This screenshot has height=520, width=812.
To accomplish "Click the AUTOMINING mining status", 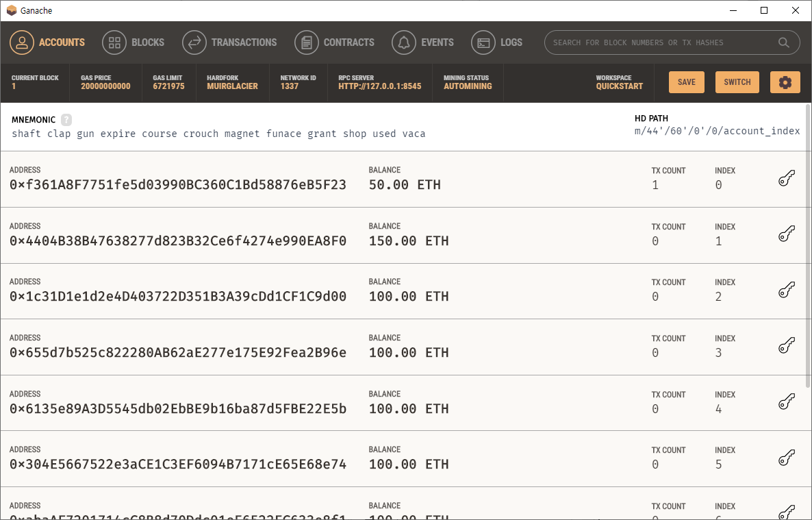I will [x=468, y=86].
